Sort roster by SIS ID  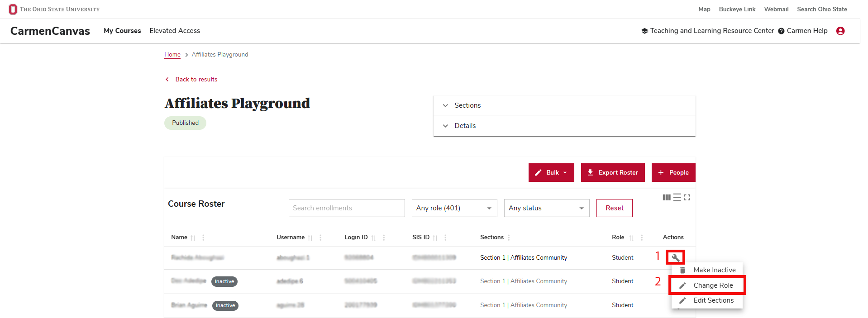[x=435, y=238]
